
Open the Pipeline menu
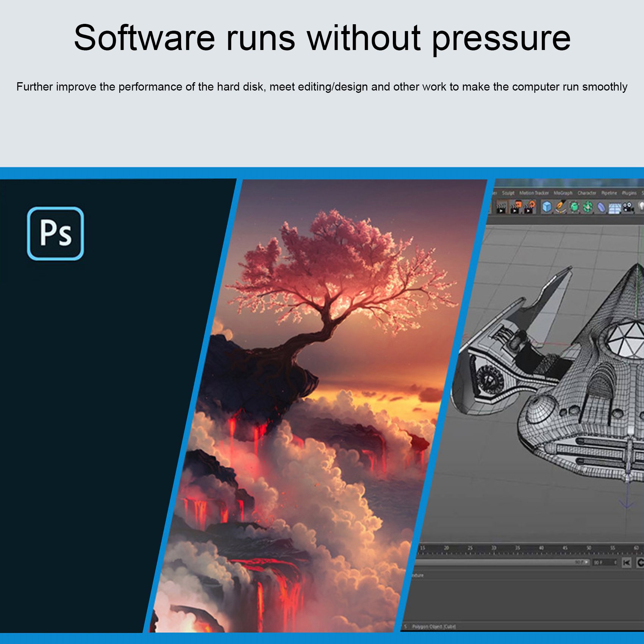(x=609, y=193)
